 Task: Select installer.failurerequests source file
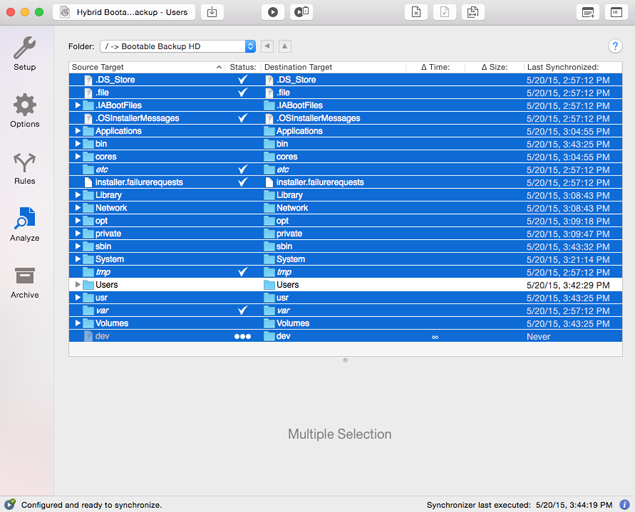133,182
